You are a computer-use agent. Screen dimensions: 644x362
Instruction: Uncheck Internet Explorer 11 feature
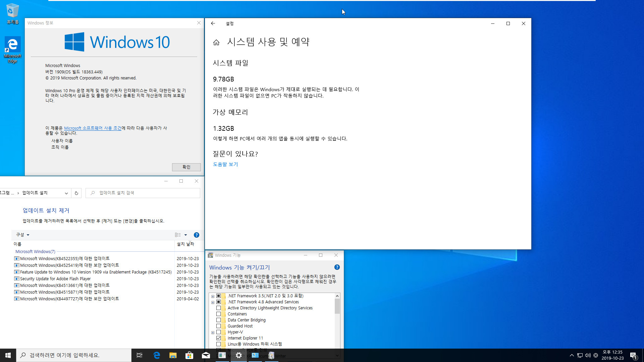coord(219,338)
